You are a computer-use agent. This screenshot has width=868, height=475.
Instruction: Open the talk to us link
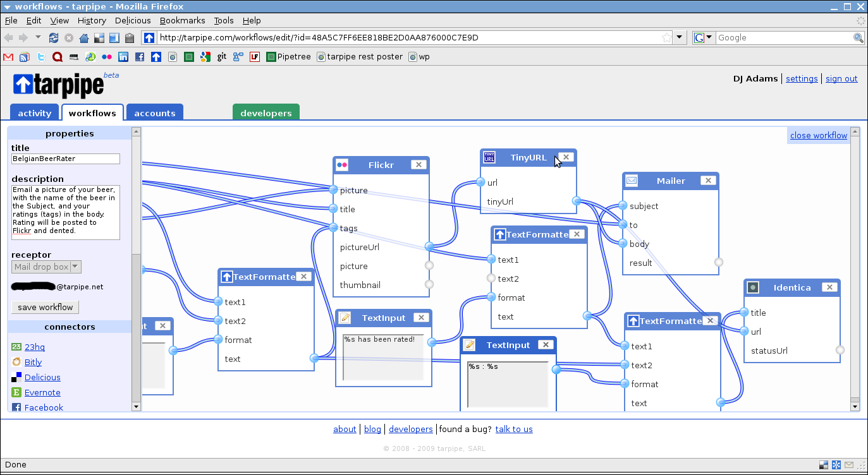click(x=514, y=430)
